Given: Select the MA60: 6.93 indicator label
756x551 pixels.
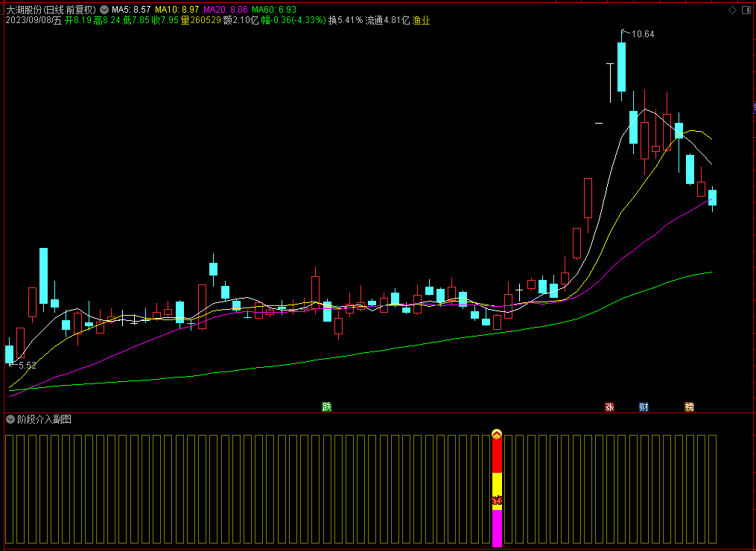Looking at the screenshot, I should coord(274,10).
